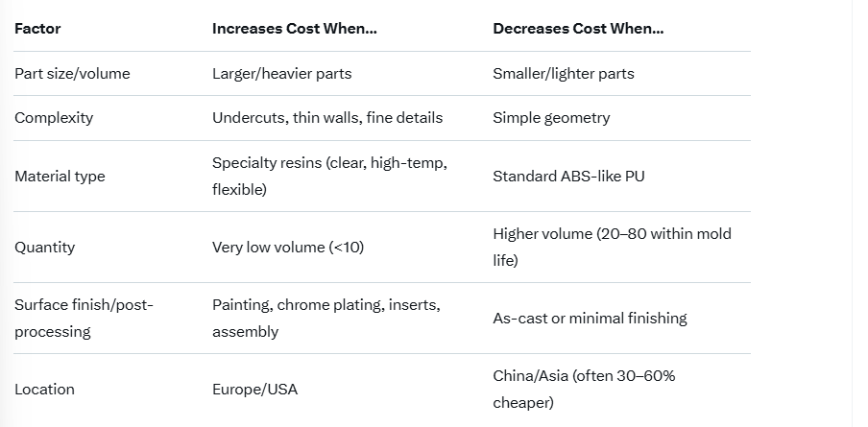Click the "Europe/USA" cell
This screenshot has height=427, width=868.
click(253, 390)
